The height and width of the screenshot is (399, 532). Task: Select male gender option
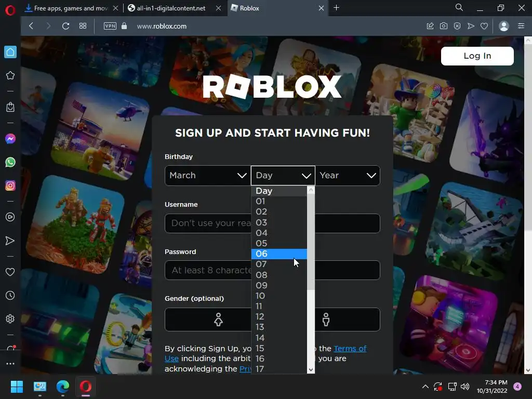click(x=326, y=320)
